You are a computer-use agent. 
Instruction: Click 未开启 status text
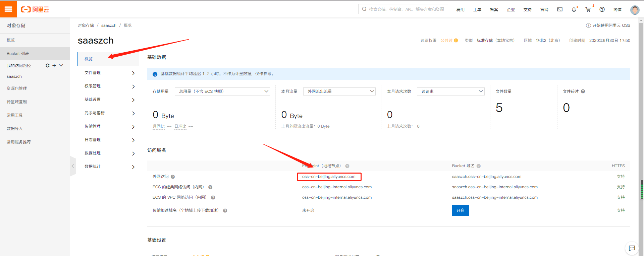point(308,210)
